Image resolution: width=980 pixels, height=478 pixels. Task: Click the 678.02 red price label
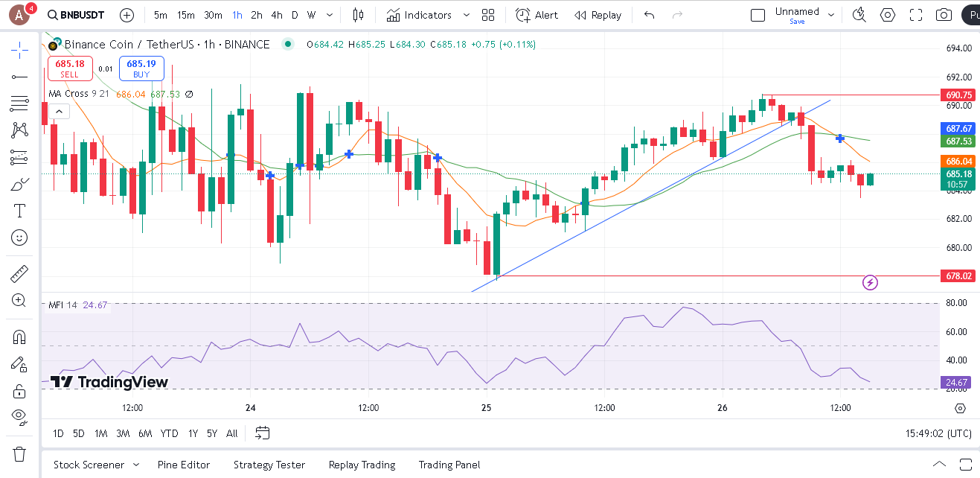tap(959, 275)
